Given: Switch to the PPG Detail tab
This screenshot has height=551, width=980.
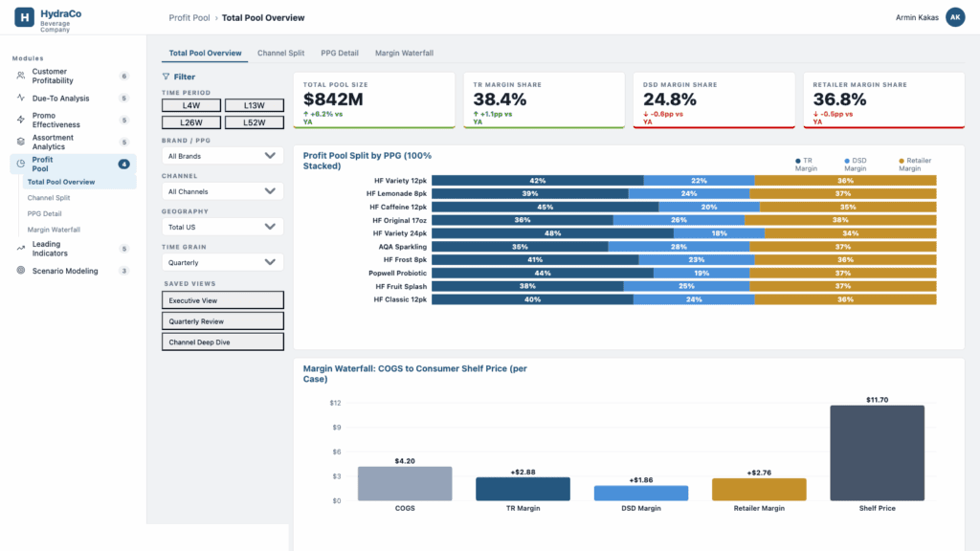Looking at the screenshot, I should click(340, 54).
